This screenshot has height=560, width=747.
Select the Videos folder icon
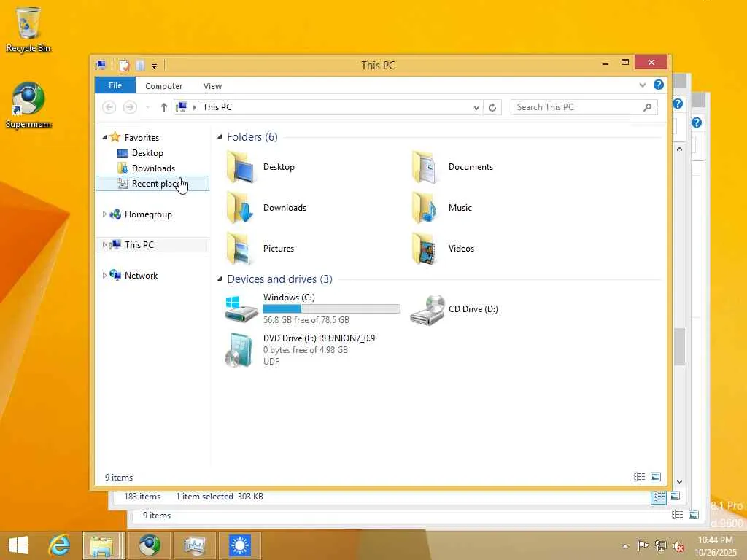(x=425, y=249)
